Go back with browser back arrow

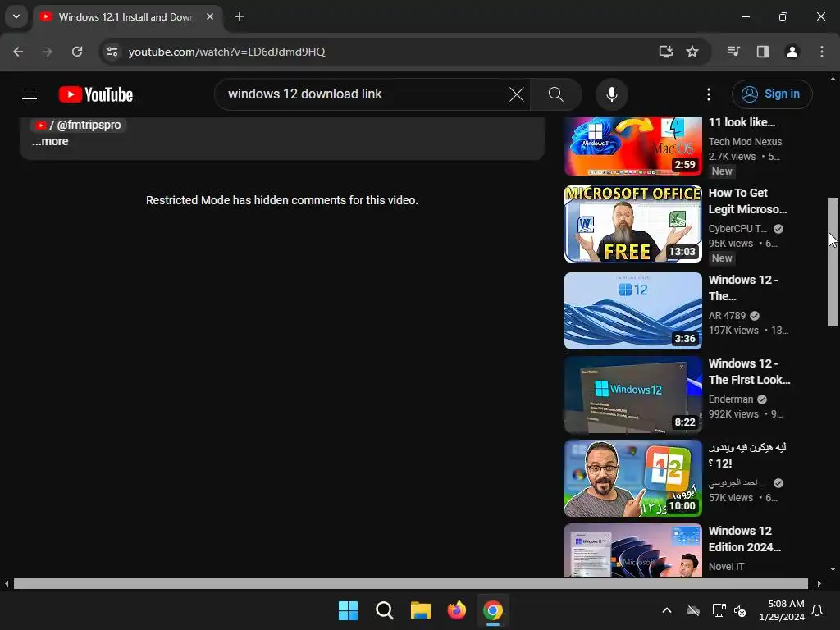point(18,52)
